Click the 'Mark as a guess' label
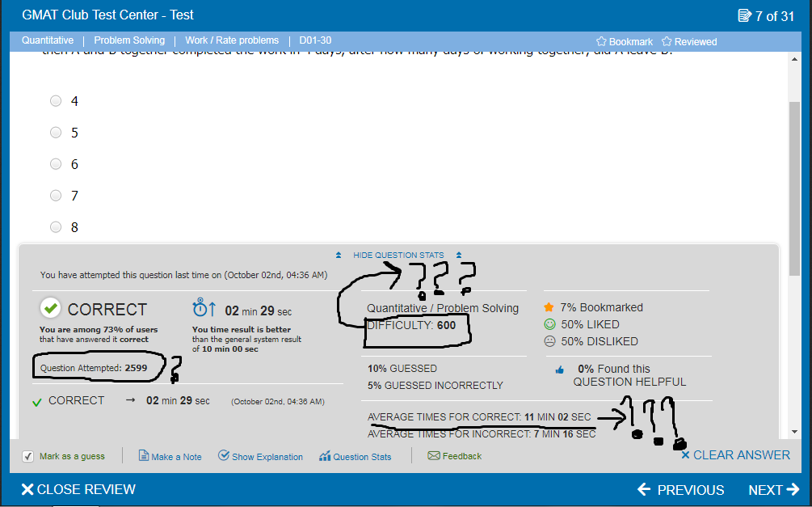Screen dimensions: 812x507 pos(72,456)
